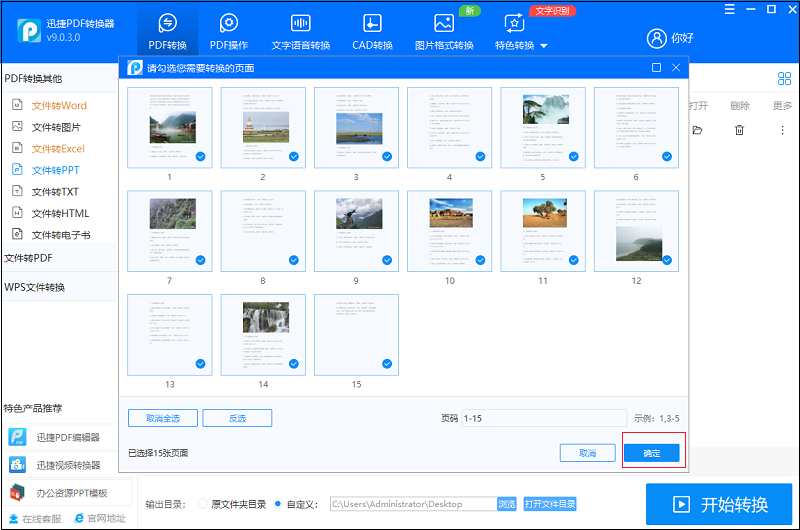Open the 图片格式转换 tool
This screenshot has width=800, height=530.
[444, 32]
